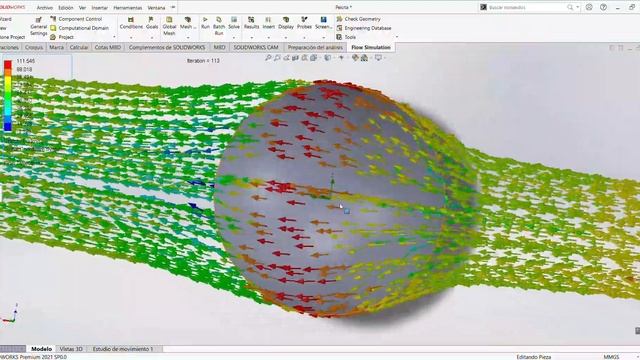Click the Project icon in ribbon
The image size is (640, 360).
point(53,37)
